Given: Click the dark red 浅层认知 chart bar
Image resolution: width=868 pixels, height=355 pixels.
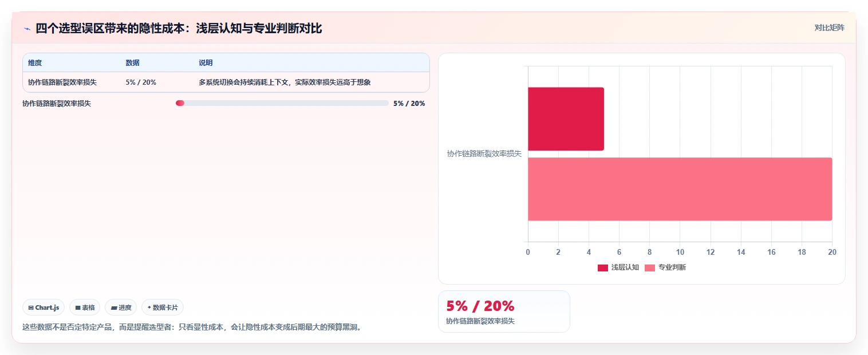Looking at the screenshot, I should (x=566, y=119).
